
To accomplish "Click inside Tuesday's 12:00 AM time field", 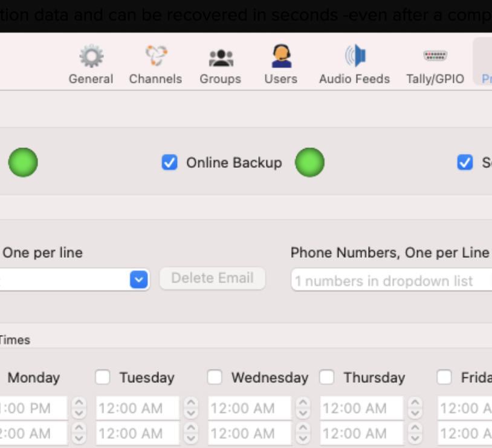I will coord(133,408).
